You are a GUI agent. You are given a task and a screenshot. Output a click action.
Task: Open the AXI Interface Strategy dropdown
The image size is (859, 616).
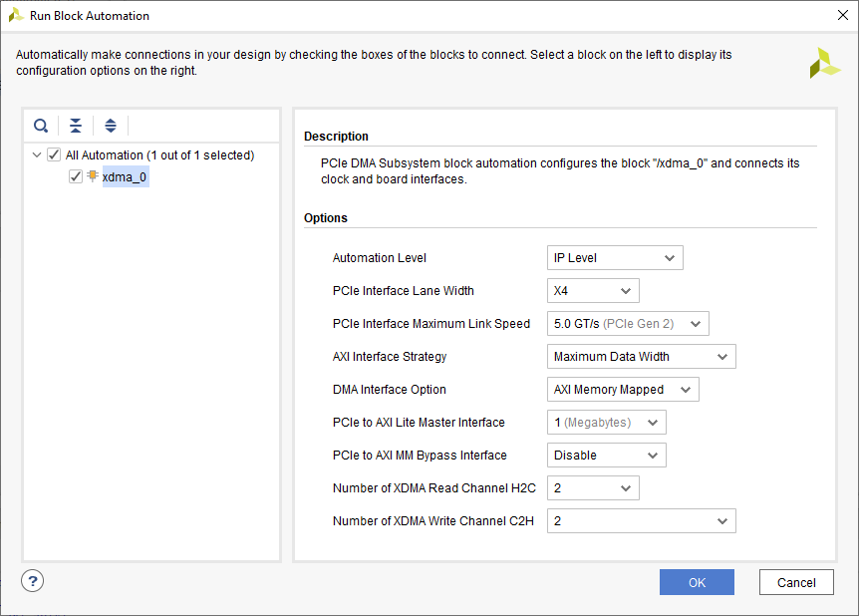(641, 357)
